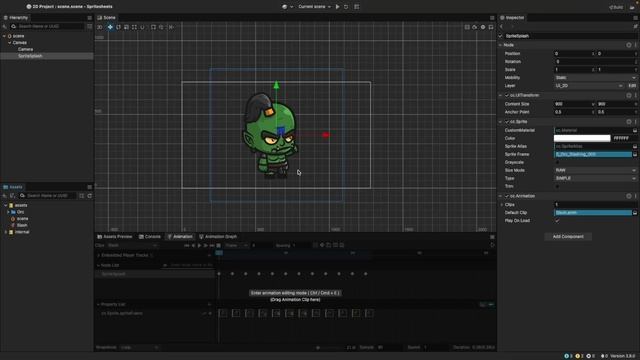Switch to the Animation tab
Screen dimensions: 640x360
[180, 237]
